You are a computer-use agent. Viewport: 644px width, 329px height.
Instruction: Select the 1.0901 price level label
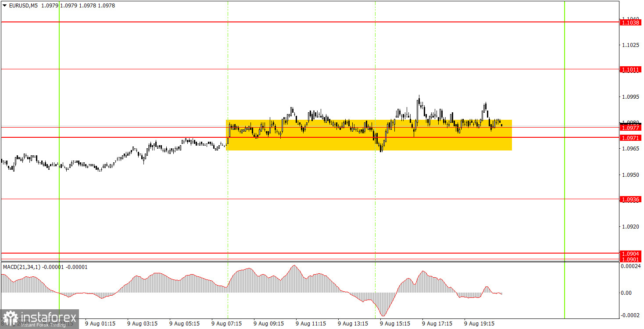point(631,259)
